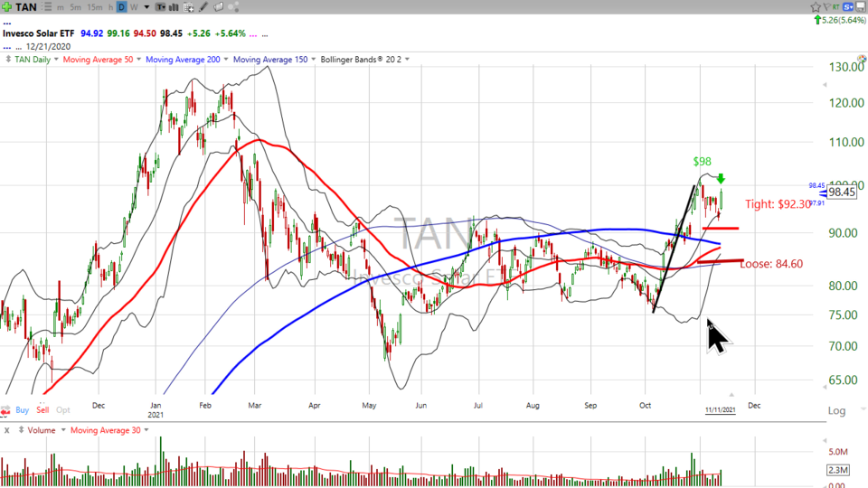
Task: Click the 'Loose: 84.60' annotation text
Action: click(x=771, y=264)
